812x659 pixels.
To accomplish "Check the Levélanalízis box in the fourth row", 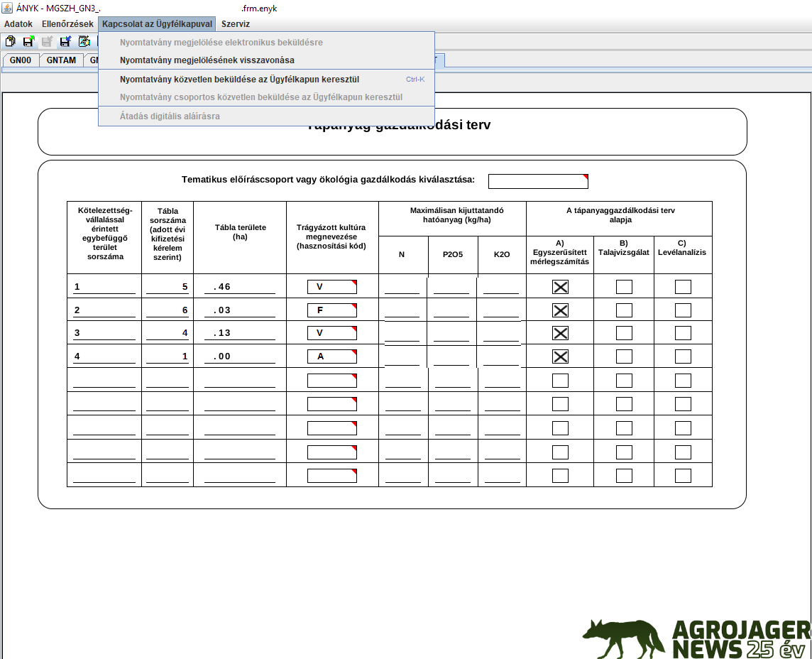I will 683,356.
